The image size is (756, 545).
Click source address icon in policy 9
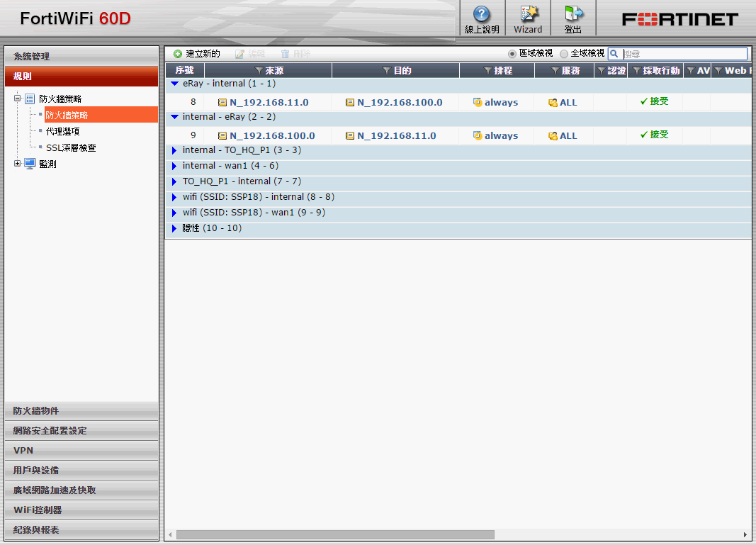(222, 135)
